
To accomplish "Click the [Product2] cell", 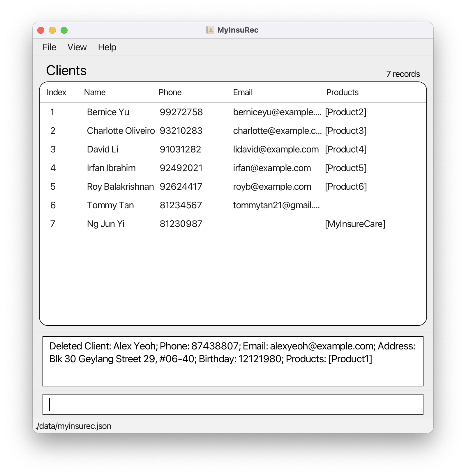I will [x=346, y=112].
